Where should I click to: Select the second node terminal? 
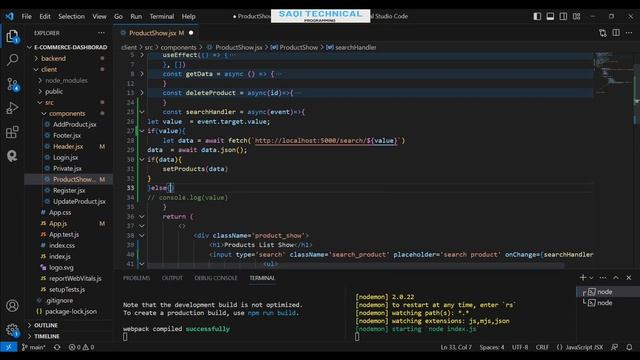click(x=608, y=302)
